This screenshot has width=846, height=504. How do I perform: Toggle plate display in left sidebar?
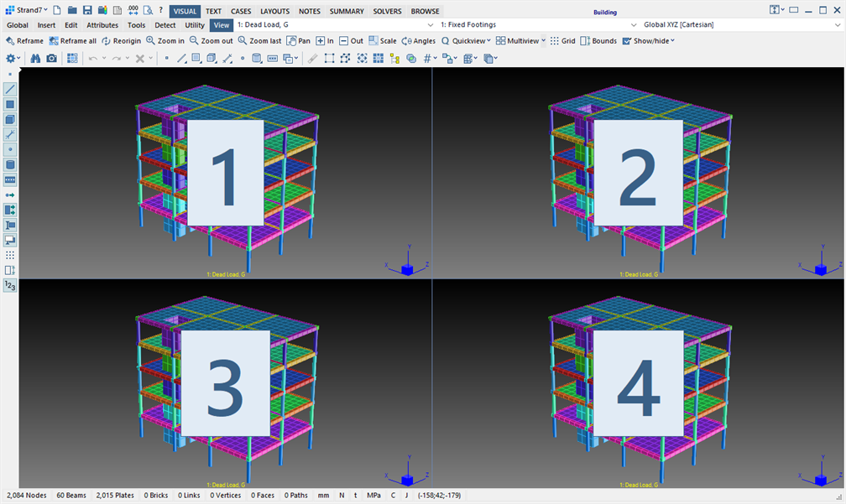(x=10, y=105)
